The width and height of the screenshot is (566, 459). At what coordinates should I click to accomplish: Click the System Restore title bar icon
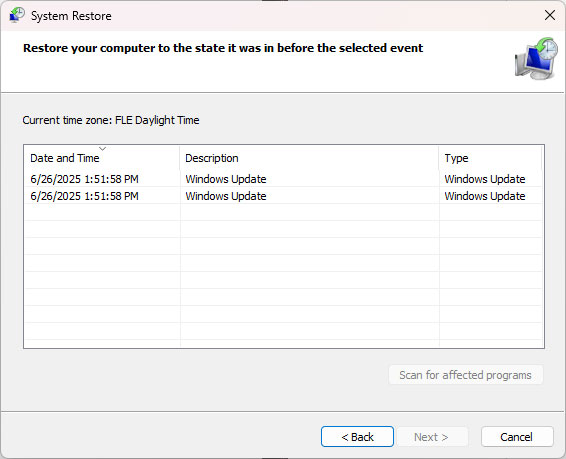17,15
